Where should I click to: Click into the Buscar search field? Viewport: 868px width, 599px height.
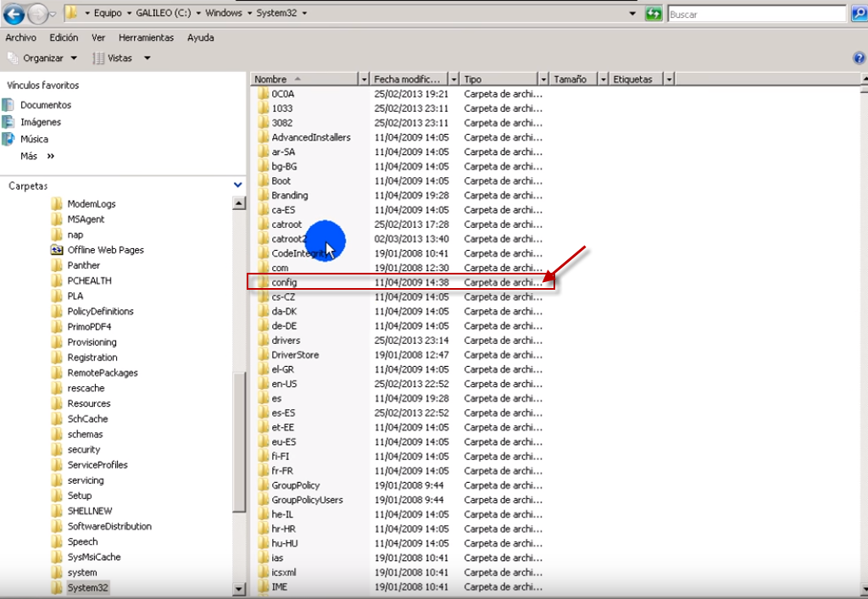[754, 14]
